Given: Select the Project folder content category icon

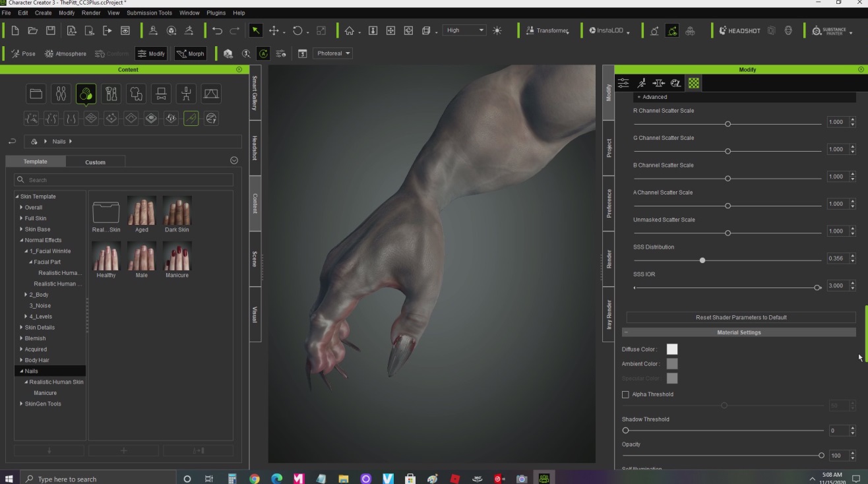Looking at the screenshot, I should click(36, 94).
